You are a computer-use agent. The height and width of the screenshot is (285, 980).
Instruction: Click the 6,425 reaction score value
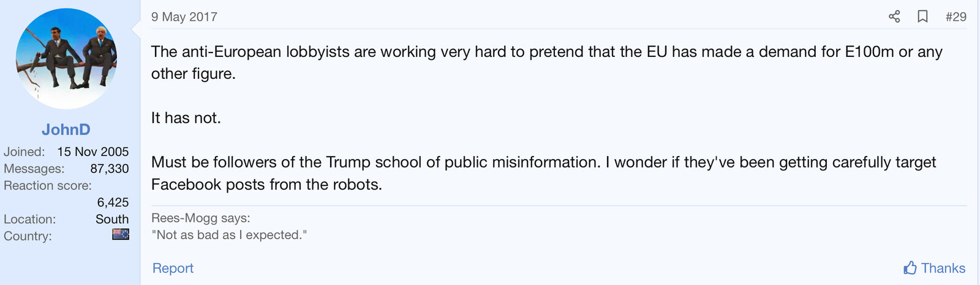pos(113,202)
